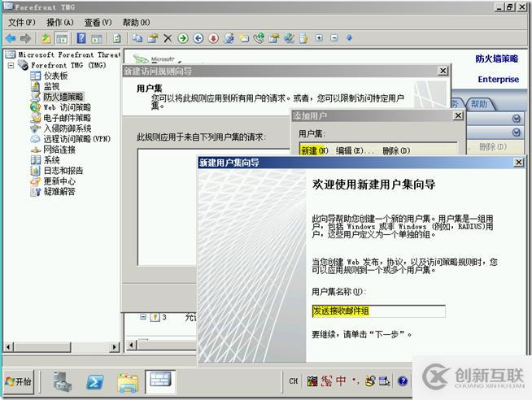
Task: Open 日志和报告 node
Action: click(63, 170)
